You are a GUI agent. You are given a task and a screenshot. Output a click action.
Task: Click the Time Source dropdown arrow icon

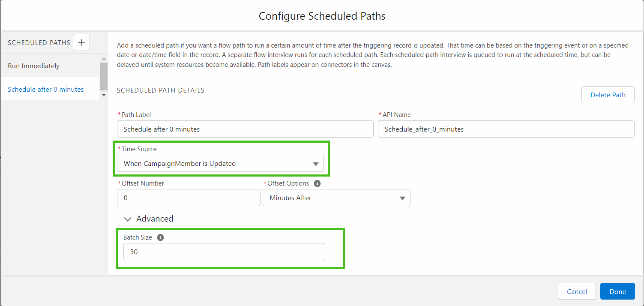(316, 163)
